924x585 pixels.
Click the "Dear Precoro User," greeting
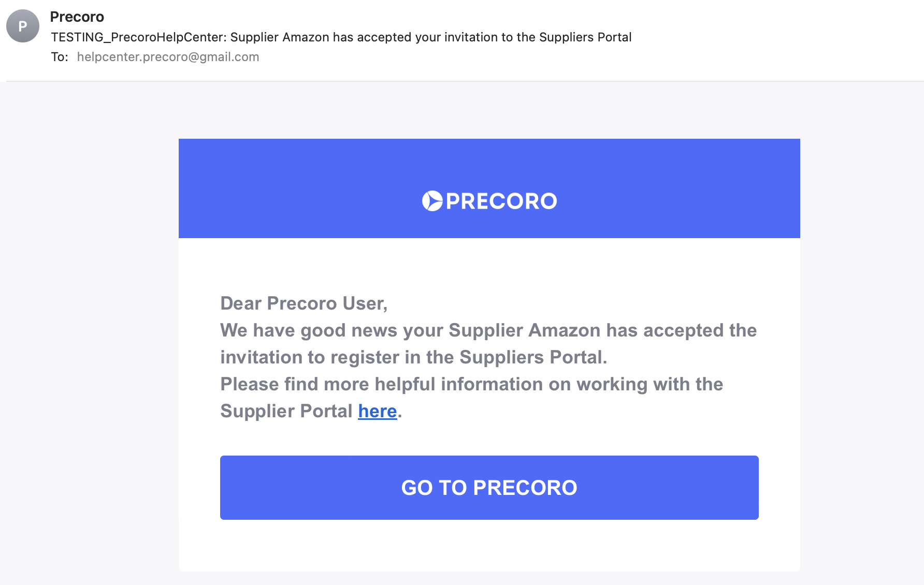304,303
